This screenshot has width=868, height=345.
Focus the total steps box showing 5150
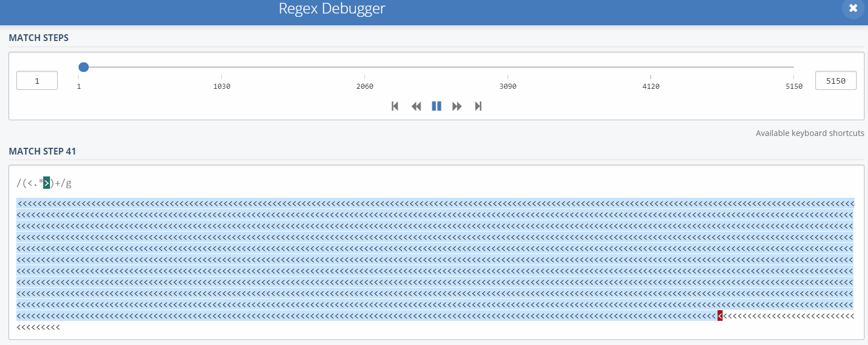tap(835, 81)
